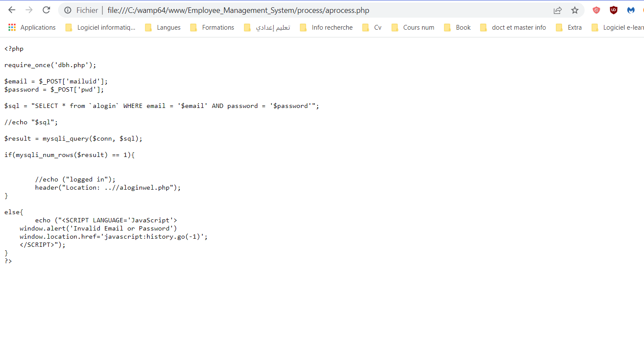Click the else{ line
Screen dimensions: 644x338
[x=14, y=212]
